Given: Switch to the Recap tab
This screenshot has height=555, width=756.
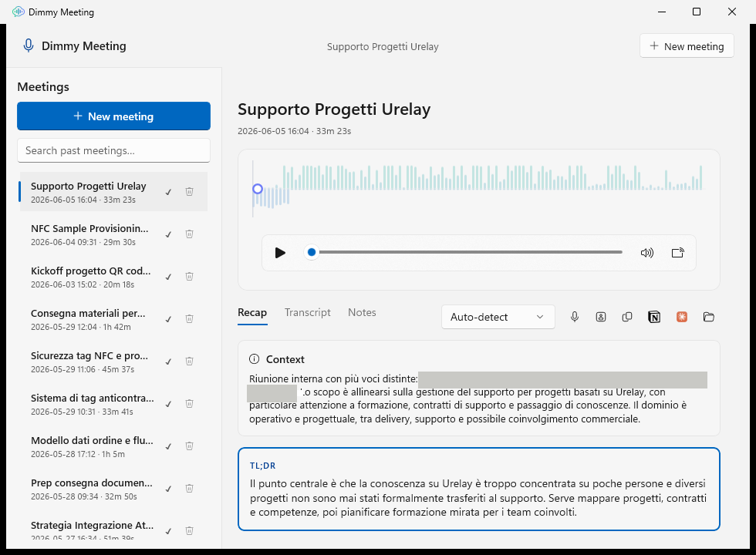Looking at the screenshot, I should point(252,313).
